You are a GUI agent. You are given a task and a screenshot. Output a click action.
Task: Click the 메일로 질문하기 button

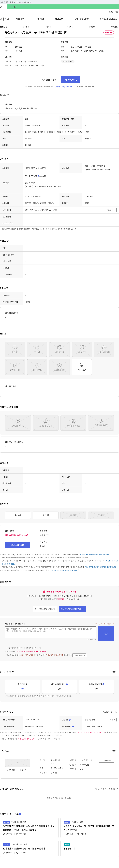pyautogui.click(x=79, y=655)
